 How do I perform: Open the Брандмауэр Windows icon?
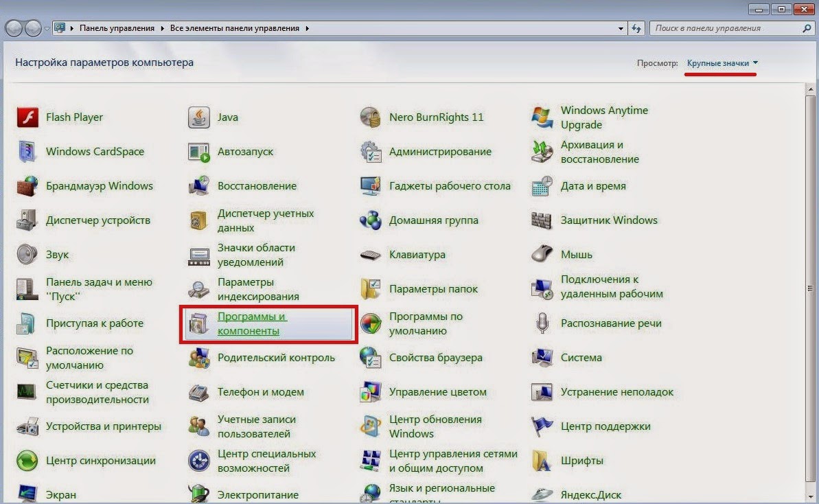click(x=27, y=186)
